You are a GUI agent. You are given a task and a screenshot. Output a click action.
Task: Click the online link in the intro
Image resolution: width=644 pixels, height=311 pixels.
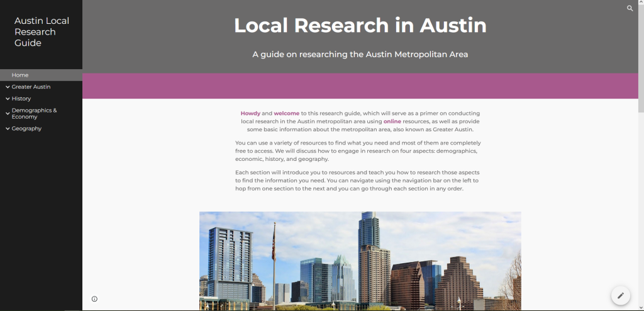392,121
